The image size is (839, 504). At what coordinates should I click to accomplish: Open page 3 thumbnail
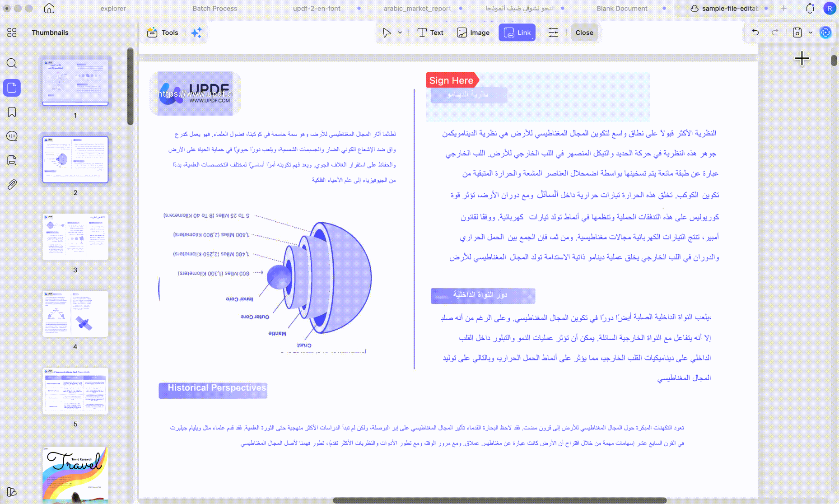coord(75,237)
